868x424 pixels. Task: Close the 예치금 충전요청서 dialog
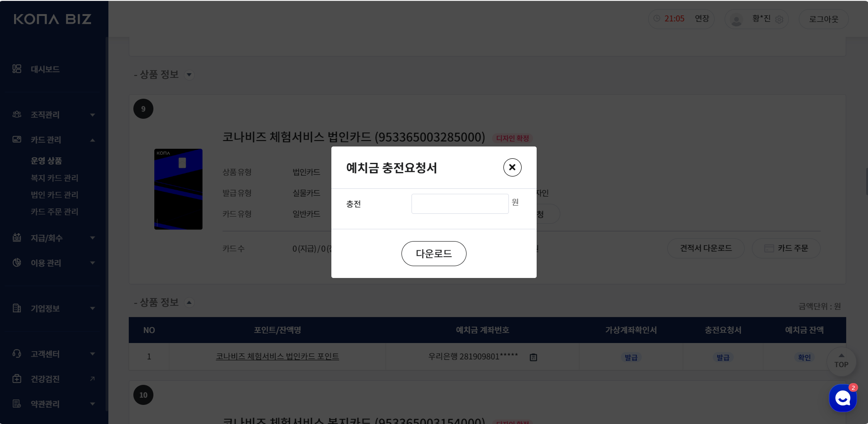(x=512, y=167)
